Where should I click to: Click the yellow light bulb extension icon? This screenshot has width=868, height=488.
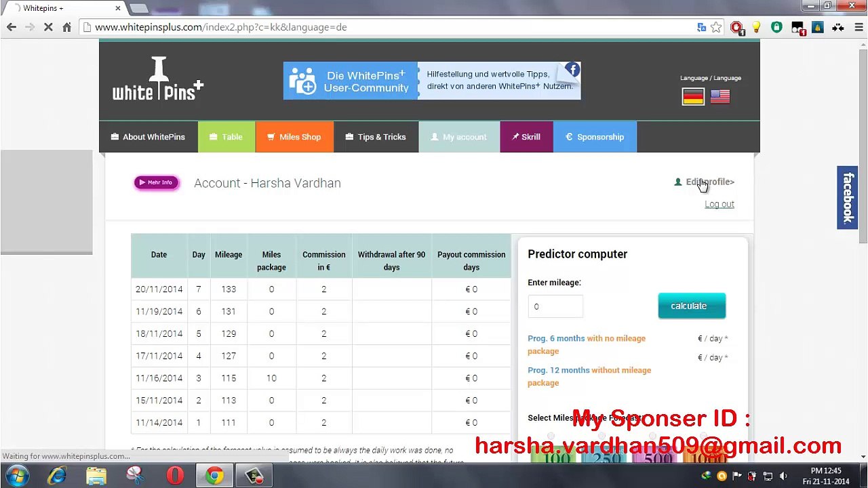click(757, 27)
